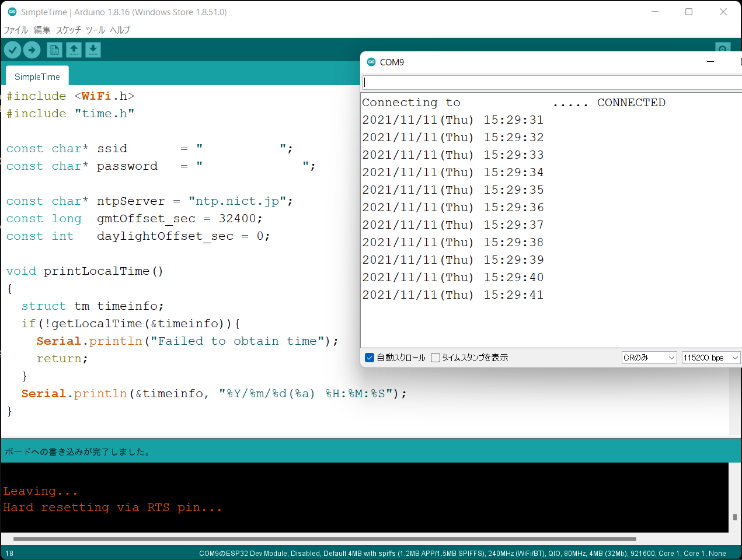The image size is (742, 560).
Task: Click the Verify sketch checkmark icon
Action: pos(12,50)
